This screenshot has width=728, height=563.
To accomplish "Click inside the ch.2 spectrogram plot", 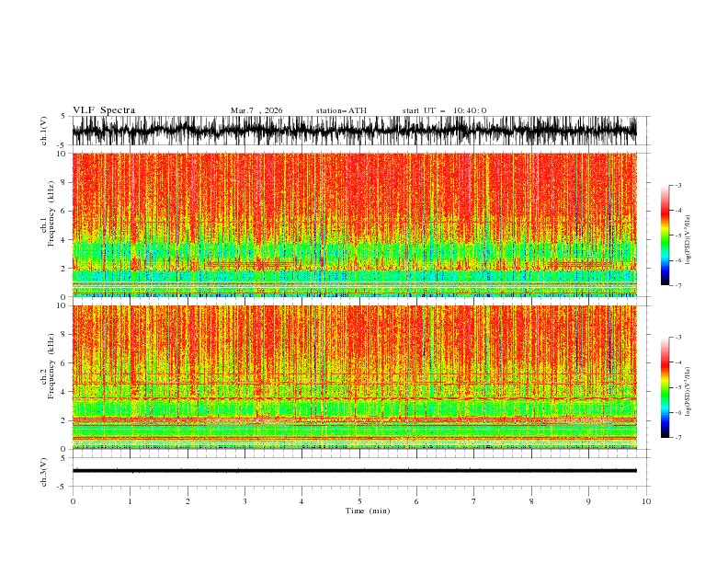I will 354,377.
